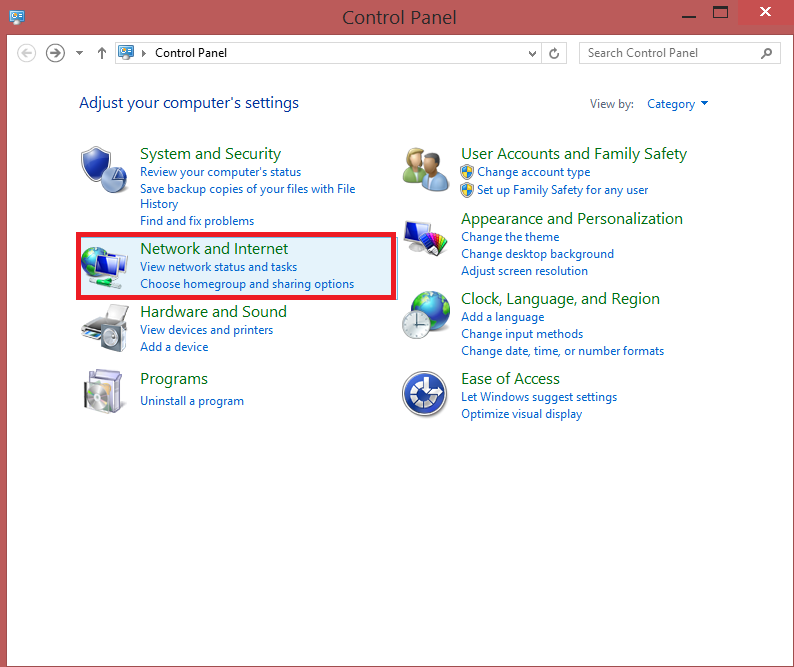Refresh the Control Panel view

pyautogui.click(x=554, y=53)
